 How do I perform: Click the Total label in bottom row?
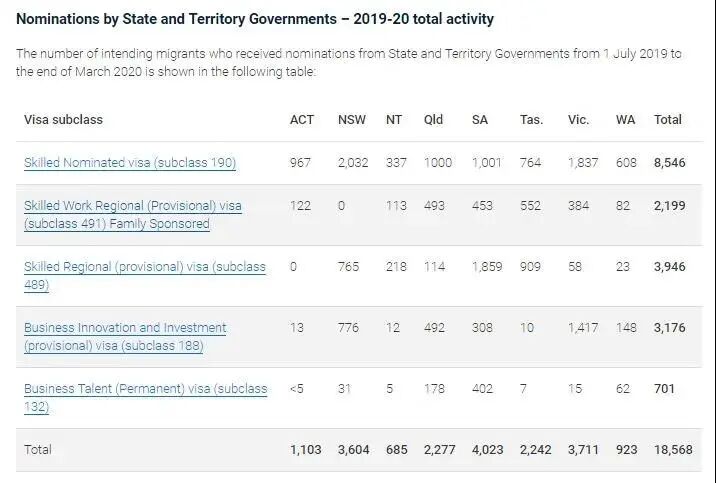coord(38,450)
